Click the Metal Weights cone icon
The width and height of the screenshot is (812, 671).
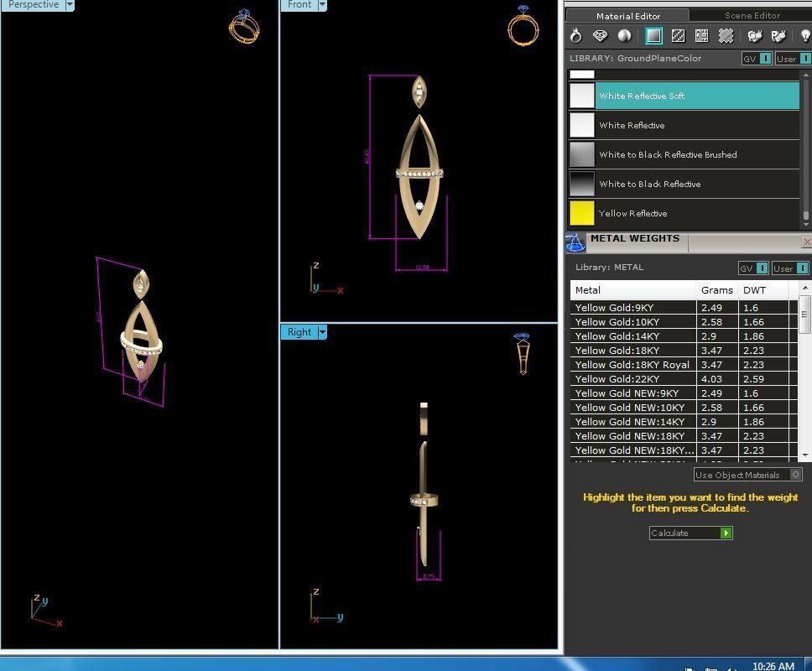pos(575,243)
